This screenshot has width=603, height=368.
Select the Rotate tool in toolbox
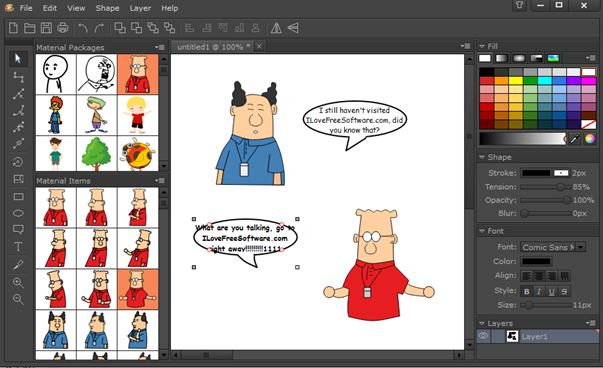[x=18, y=162]
